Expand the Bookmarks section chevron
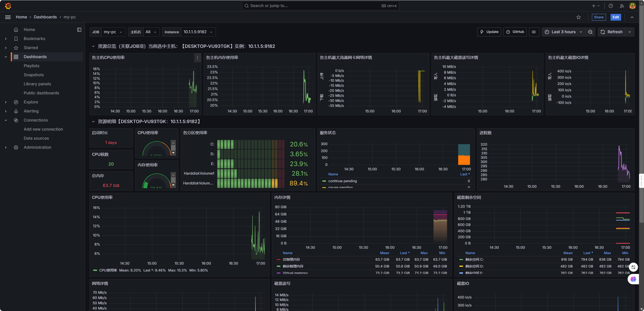The width and height of the screenshot is (644, 311). [6, 39]
